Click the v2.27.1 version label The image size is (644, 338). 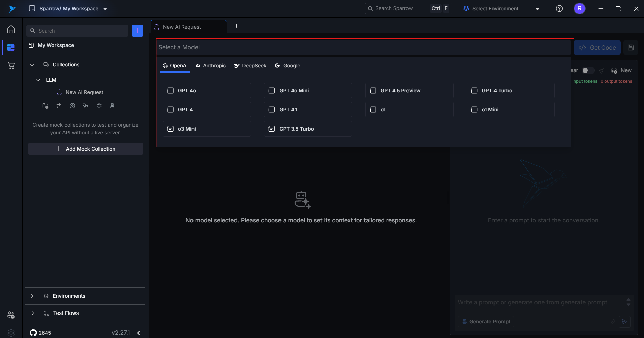pos(121,333)
